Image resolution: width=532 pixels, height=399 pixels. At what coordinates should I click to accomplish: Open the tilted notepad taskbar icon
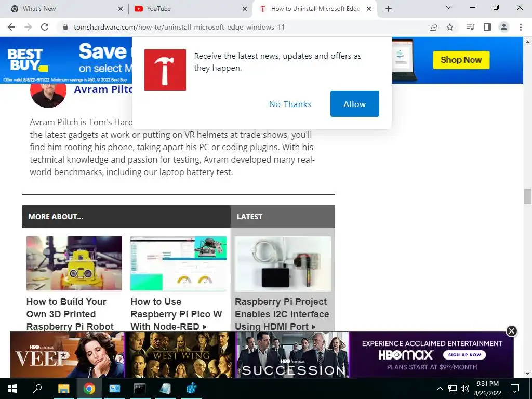click(x=166, y=389)
